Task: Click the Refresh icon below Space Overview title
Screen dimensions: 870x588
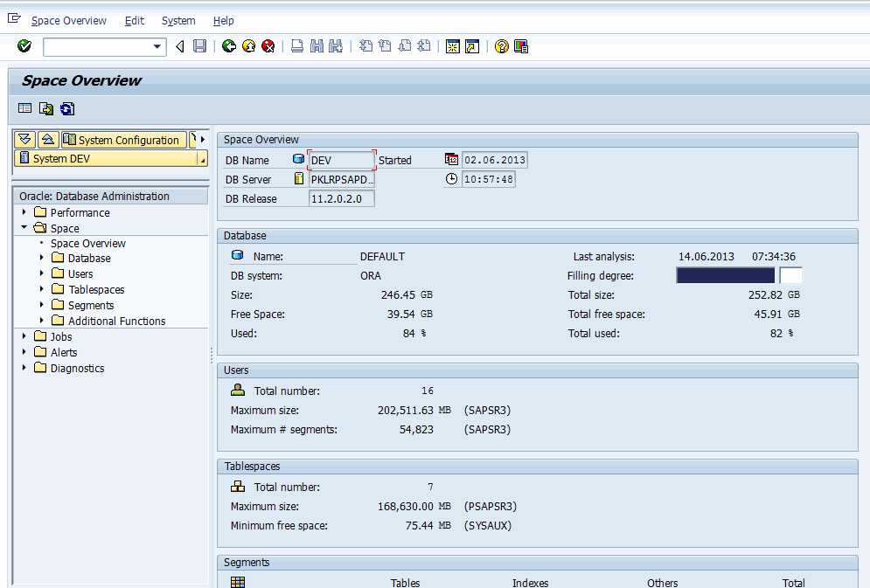Action: click(67, 108)
